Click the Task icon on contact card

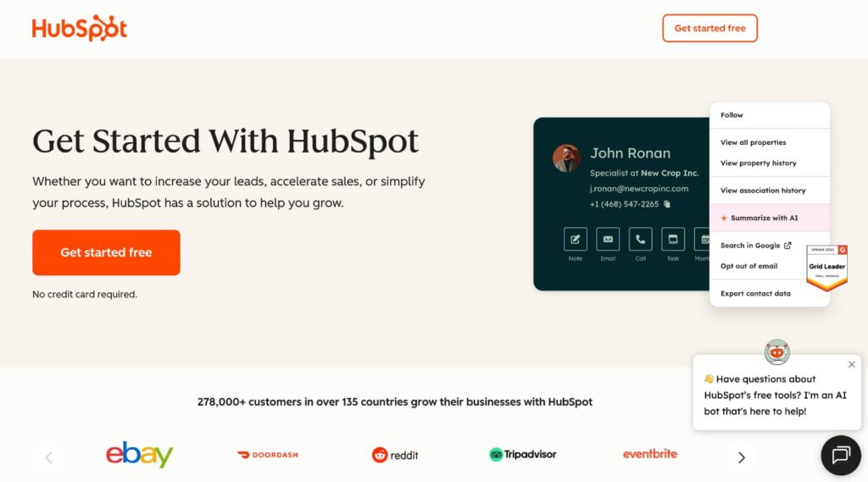673,239
